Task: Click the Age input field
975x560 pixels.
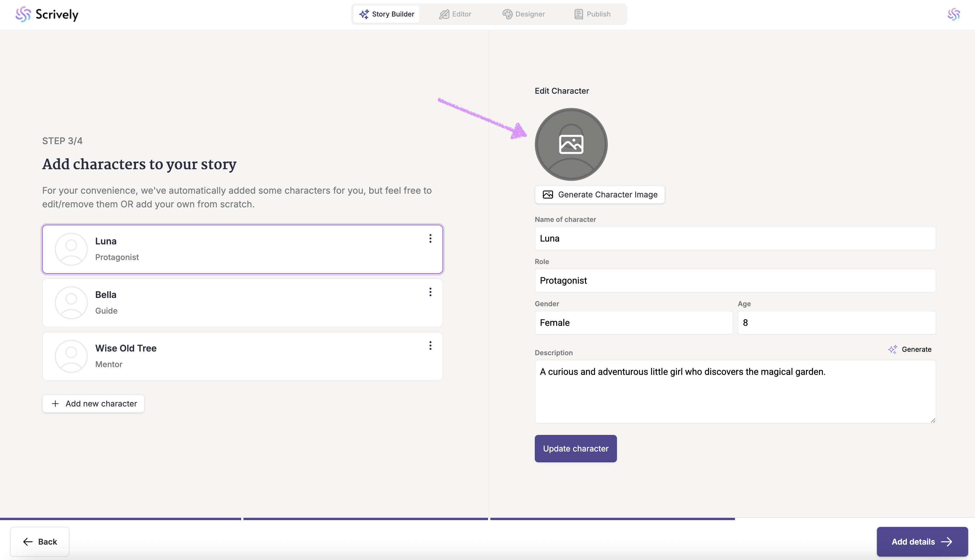Action: pos(836,323)
